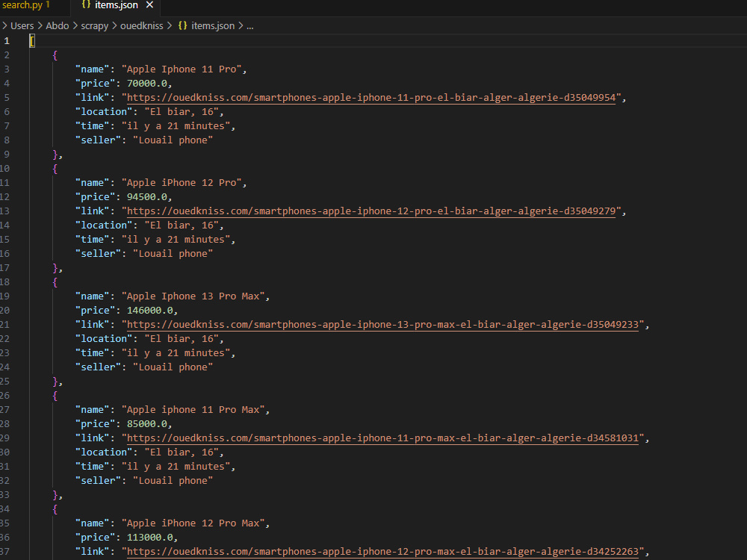The image size is (747, 560).
Task: Open the iphone-11-pro d35049954 link
Action: (371, 98)
